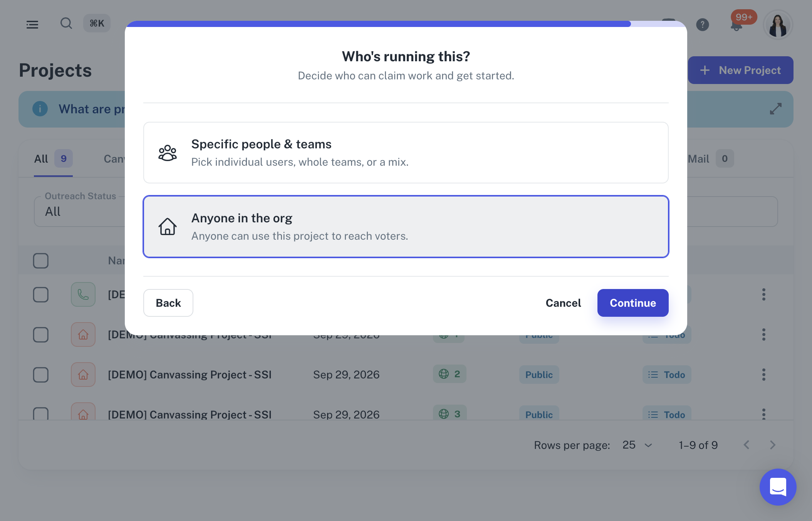This screenshot has width=812, height=521.
Task: Click the globe badge showing 2
Action: tap(450, 374)
